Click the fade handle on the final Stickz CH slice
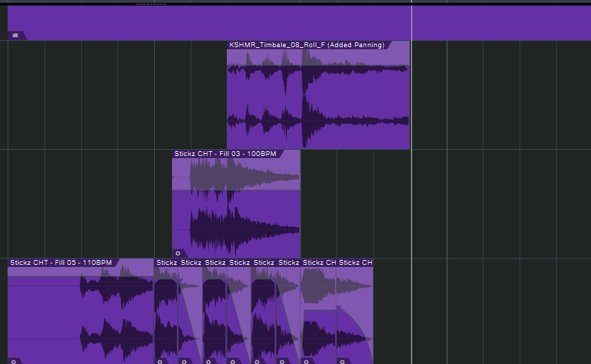591x364 pixels. coord(339,307)
